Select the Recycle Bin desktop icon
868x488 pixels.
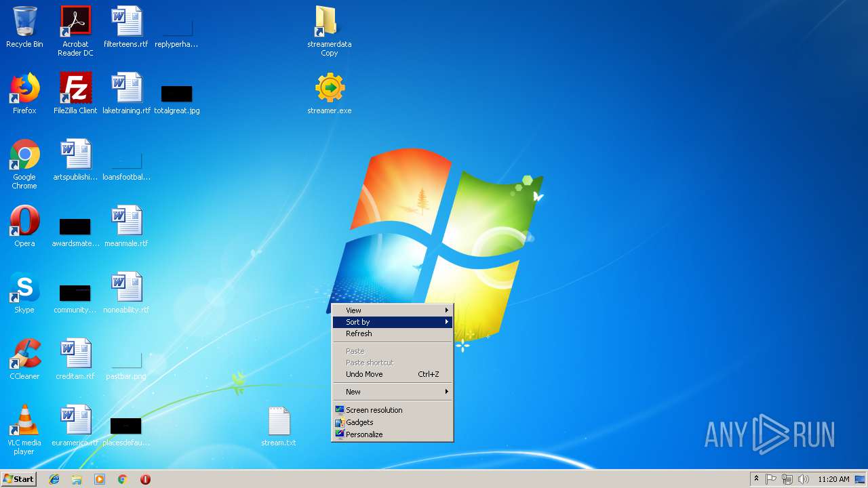coord(24,28)
